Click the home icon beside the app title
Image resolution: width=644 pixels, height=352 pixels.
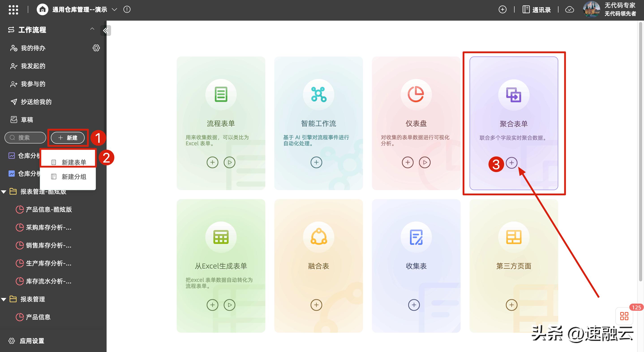43,9
